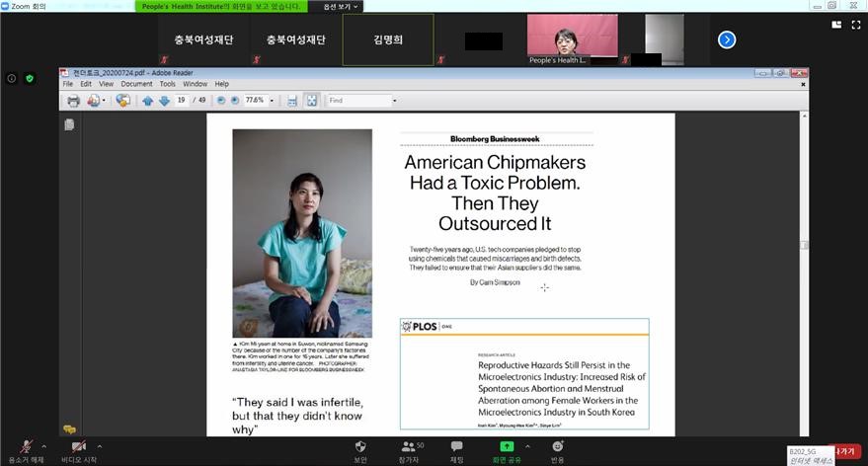Open Security (보안) shield icon in Zoom

[x=360, y=451]
